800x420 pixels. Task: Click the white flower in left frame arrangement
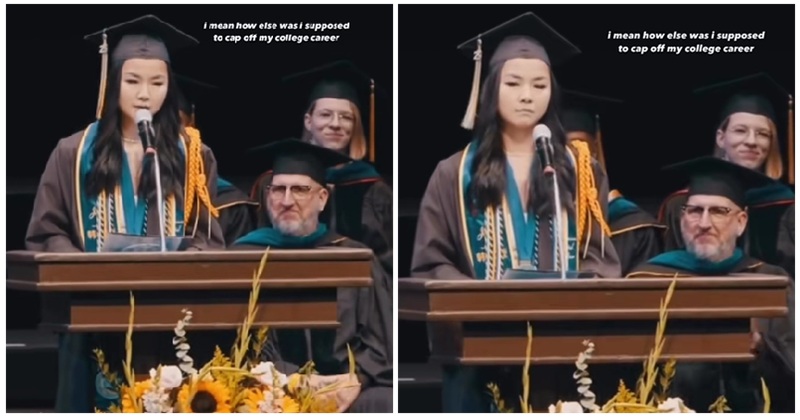(x=166, y=377)
